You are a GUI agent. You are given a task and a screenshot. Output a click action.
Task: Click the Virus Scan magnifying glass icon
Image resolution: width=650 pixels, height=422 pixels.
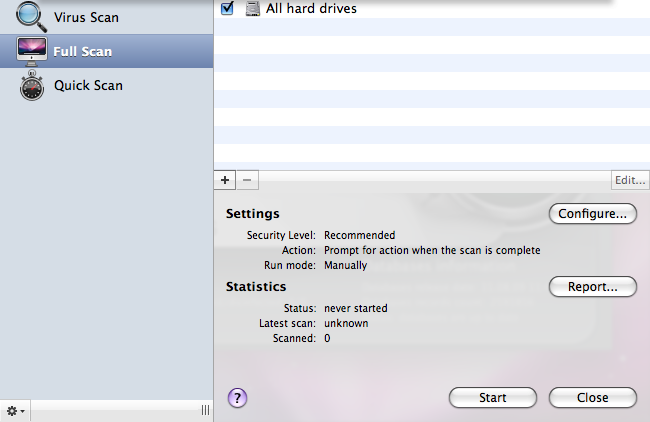31,17
